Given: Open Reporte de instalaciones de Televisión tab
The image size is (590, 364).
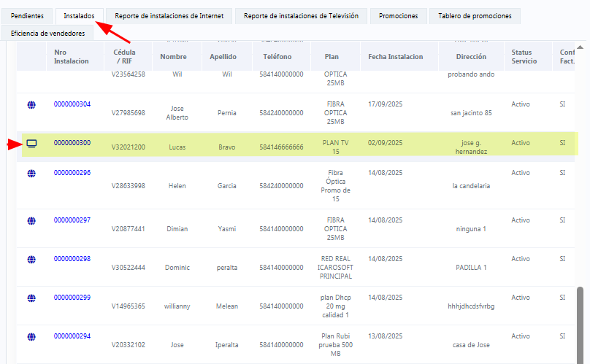Looking at the screenshot, I should tap(301, 15).
